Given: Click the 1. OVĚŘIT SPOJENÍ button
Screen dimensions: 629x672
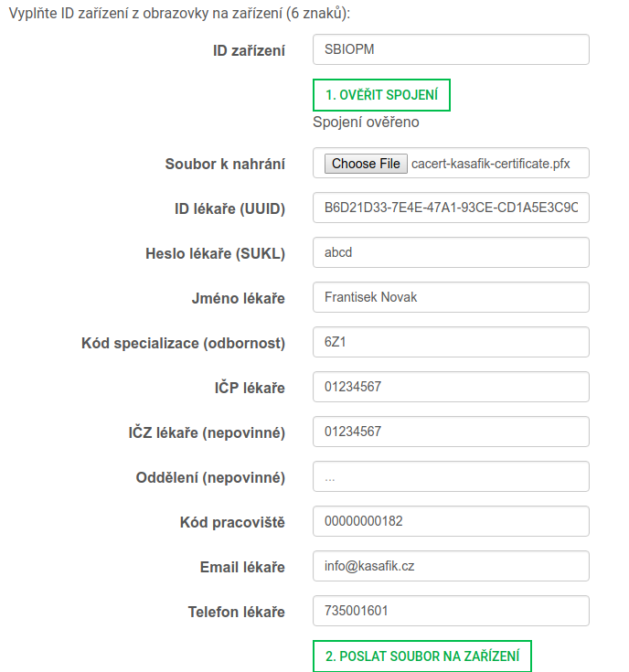Looking at the screenshot, I should click(381, 95).
